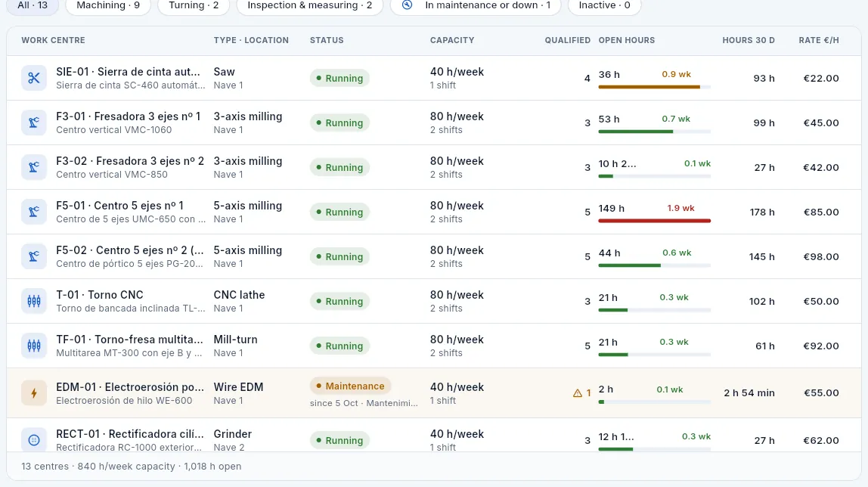Viewport: 868px width, 487px height.
Task: Click the Mill-turn type cell
Action: click(235, 340)
